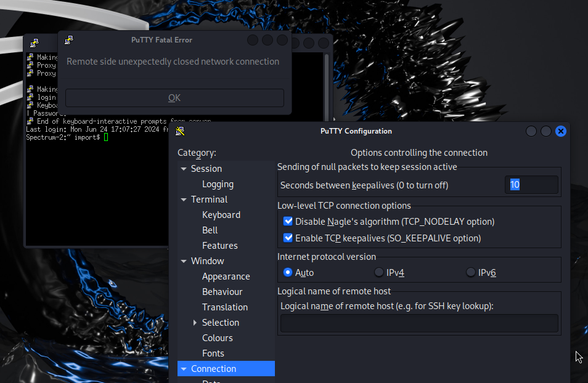Collapse the Connection category tree node
Viewport: 588px width, 383px height.
point(184,369)
